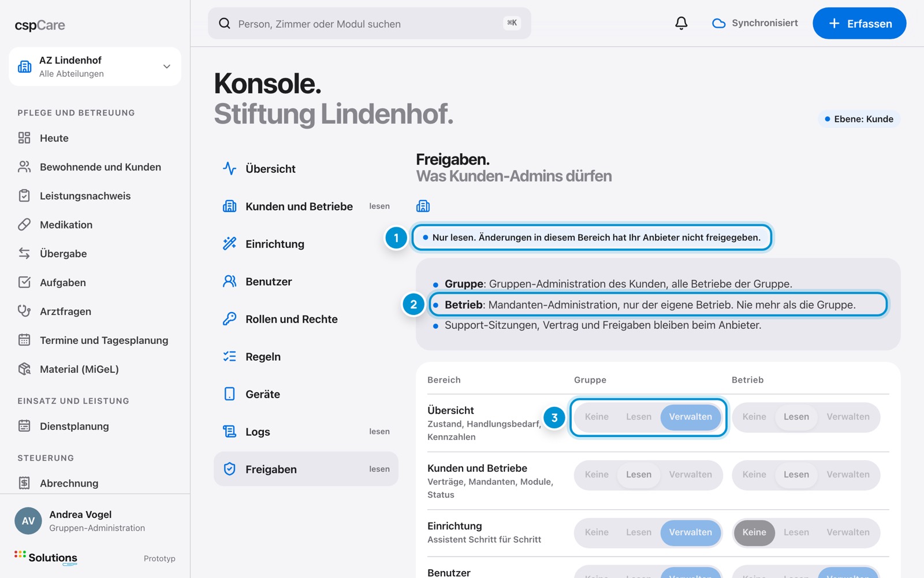The width and height of the screenshot is (924, 578).
Task: Click the cspCare logo
Action: (x=40, y=25)
